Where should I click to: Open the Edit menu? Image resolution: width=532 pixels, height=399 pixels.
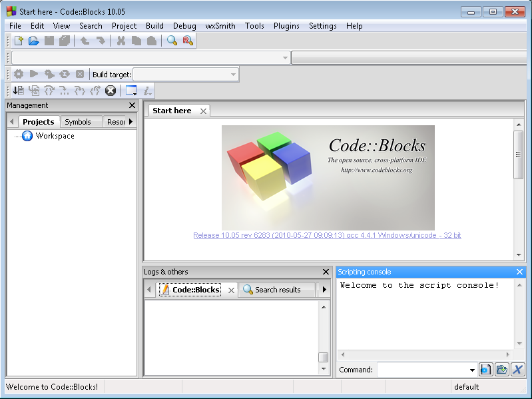tap(37, 26)
